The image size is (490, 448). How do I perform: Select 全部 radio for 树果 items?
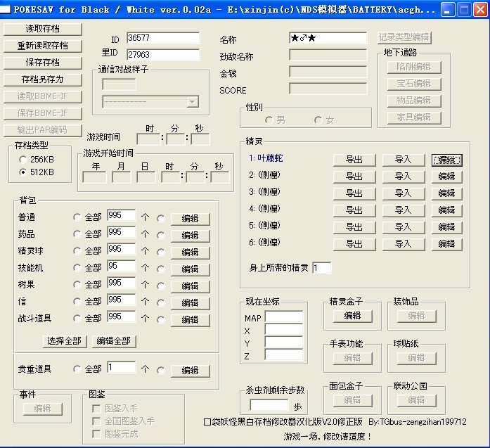77,285
